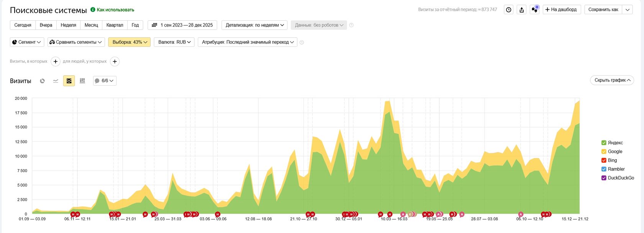Click the На дашборд button
Viewport: 644px width, 233px height.
point(562,10)
